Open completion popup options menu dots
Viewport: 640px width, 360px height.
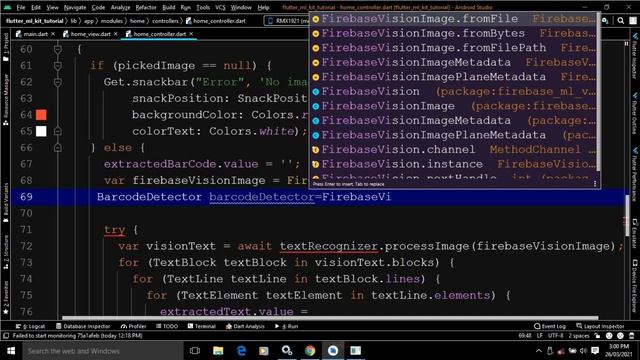click(595, 184)
